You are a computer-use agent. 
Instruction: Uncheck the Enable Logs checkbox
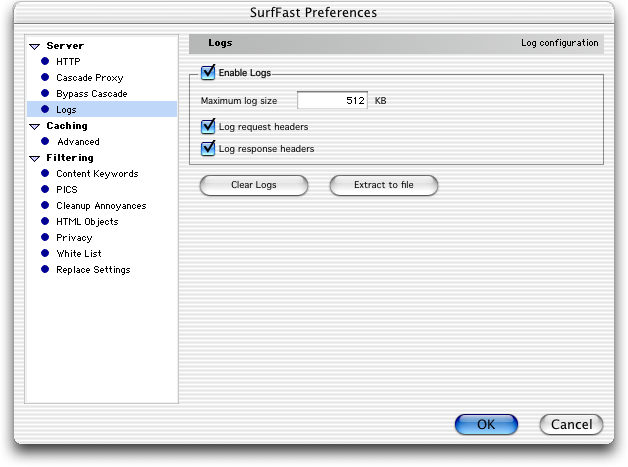208,72
